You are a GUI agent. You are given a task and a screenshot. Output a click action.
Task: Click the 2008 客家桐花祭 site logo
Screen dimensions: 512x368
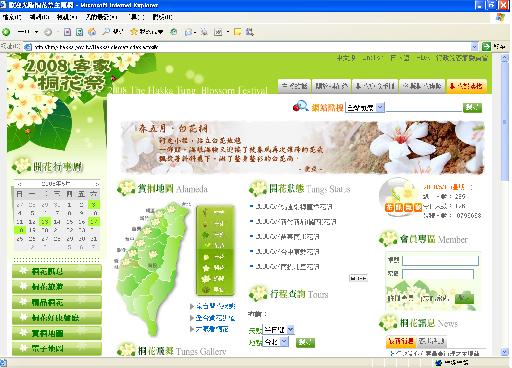click(x=68, y=75)
